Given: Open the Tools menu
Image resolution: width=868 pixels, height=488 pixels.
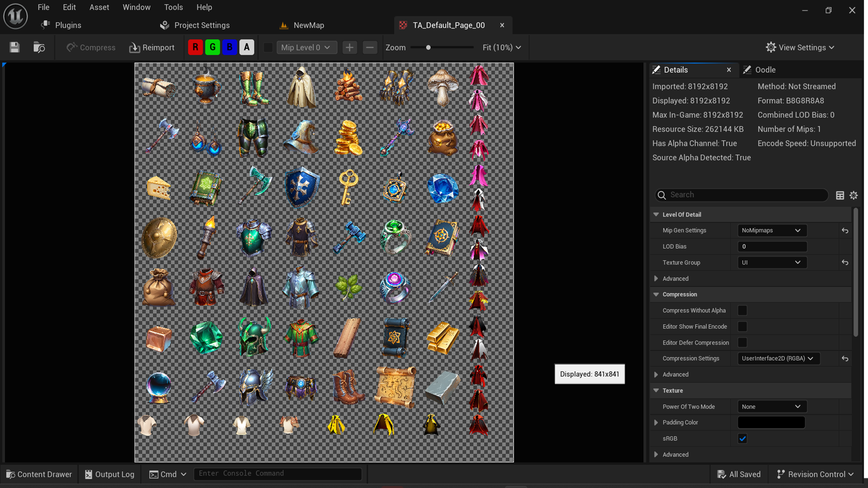Looking at the screenshot, I should 173,7.
